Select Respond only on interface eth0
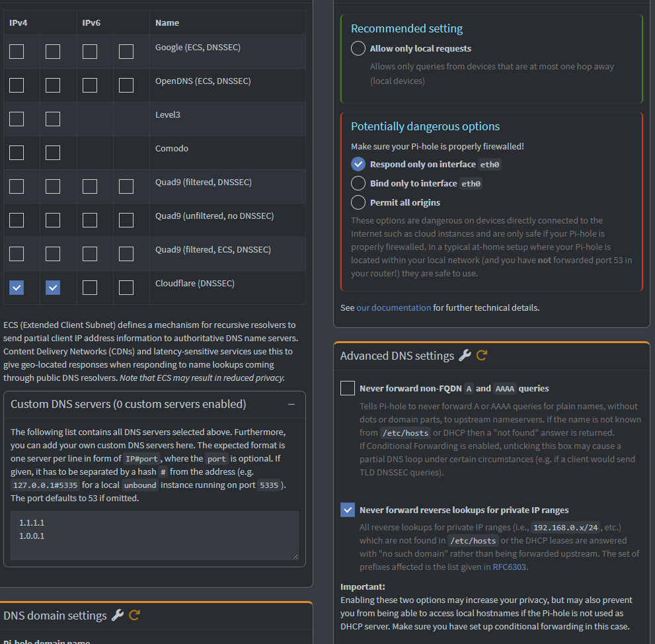The image size is (655, 644). click(358, 164)
